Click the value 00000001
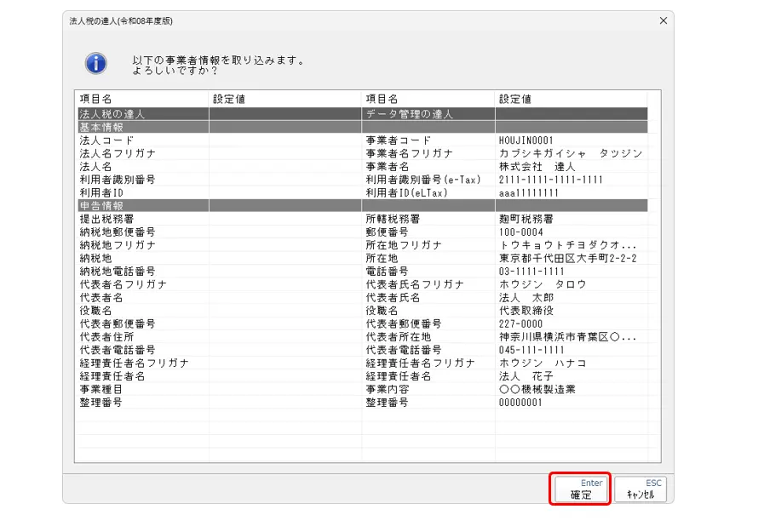Image resolution: width=764 pixels, height=532 pixels. (520, 403)
